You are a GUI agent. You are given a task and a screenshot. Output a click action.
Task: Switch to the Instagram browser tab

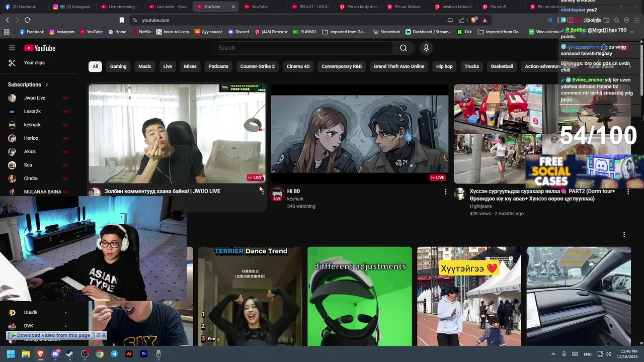click(x=73, y=7)
